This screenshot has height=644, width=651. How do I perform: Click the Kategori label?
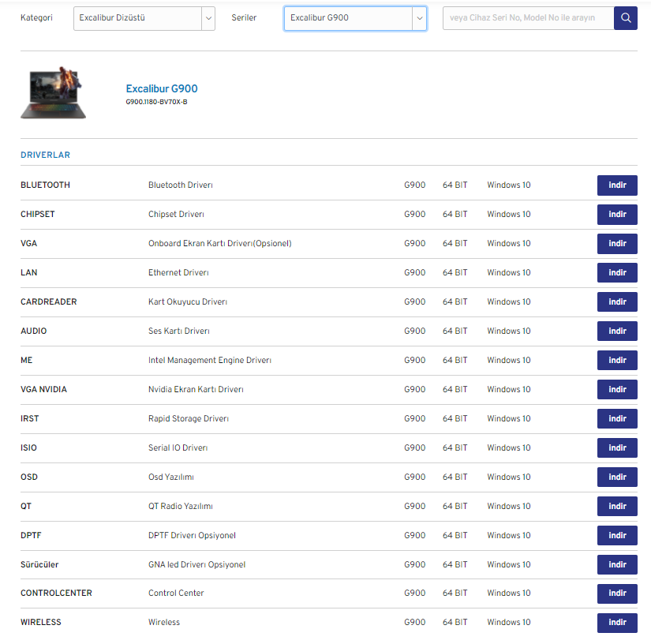(36, 17)
